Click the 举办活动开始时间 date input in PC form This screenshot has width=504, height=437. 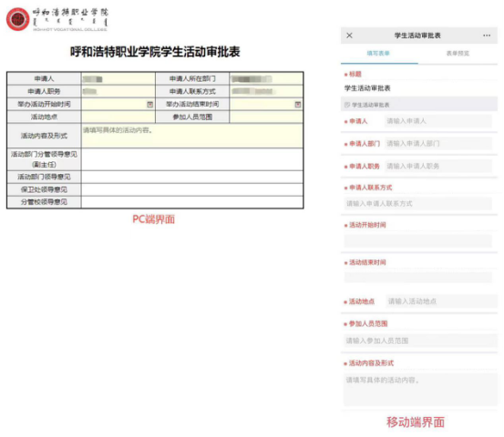click(118, 105)
